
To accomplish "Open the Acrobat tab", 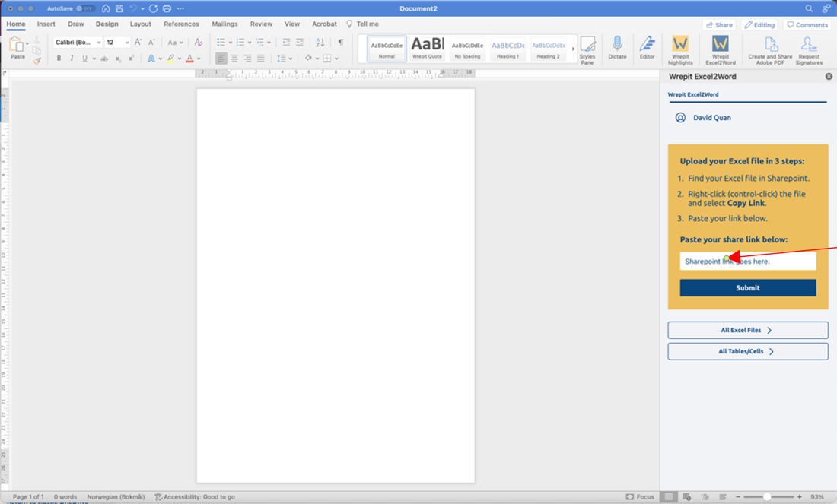I will (325, 24).
